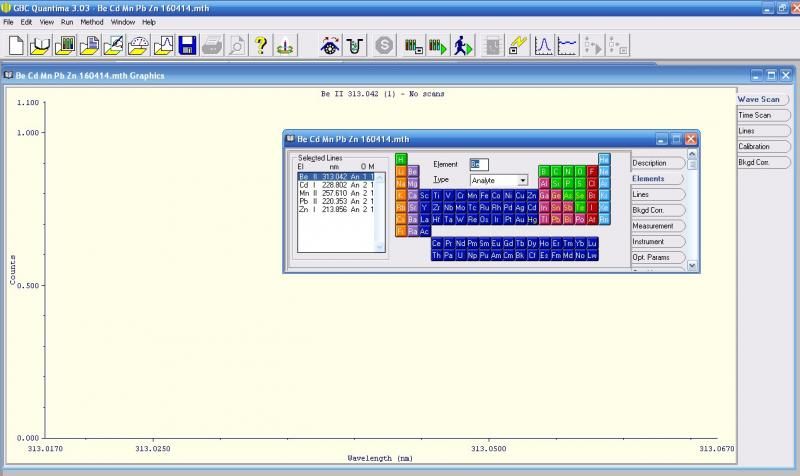Screen dimensions: 800x476
Task: Switch to Wave Scan tab in Graphics
Action: [x=763, y=99]
